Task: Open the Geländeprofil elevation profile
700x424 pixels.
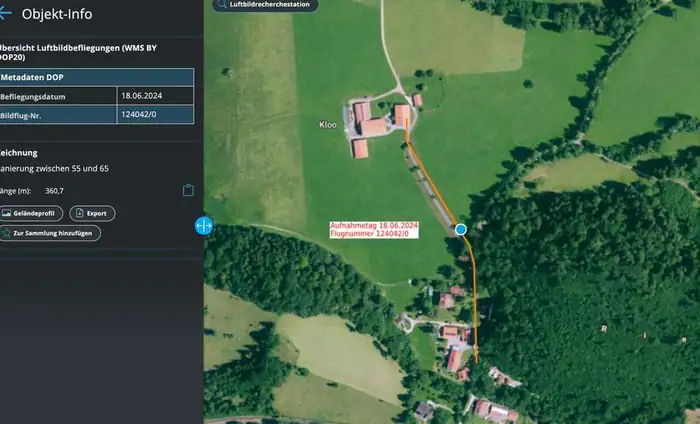Action: [x=32, y=213]
